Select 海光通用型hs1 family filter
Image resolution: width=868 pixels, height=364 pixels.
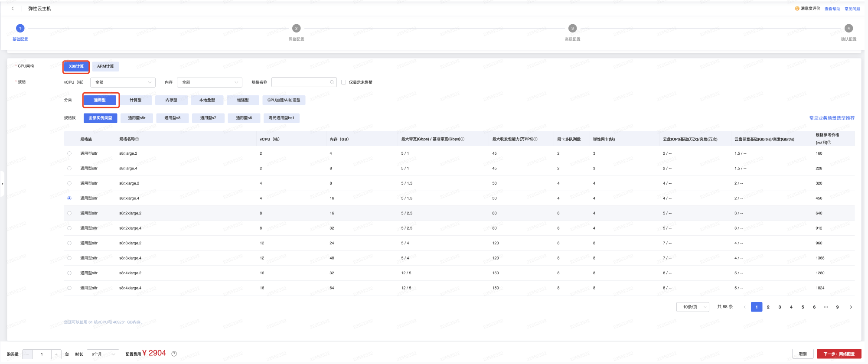[281, 118]
